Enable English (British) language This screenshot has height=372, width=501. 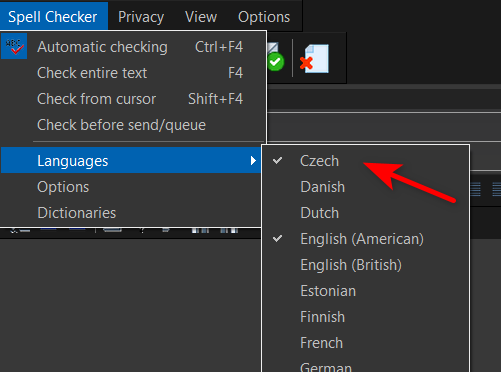(x=366, y=265)
